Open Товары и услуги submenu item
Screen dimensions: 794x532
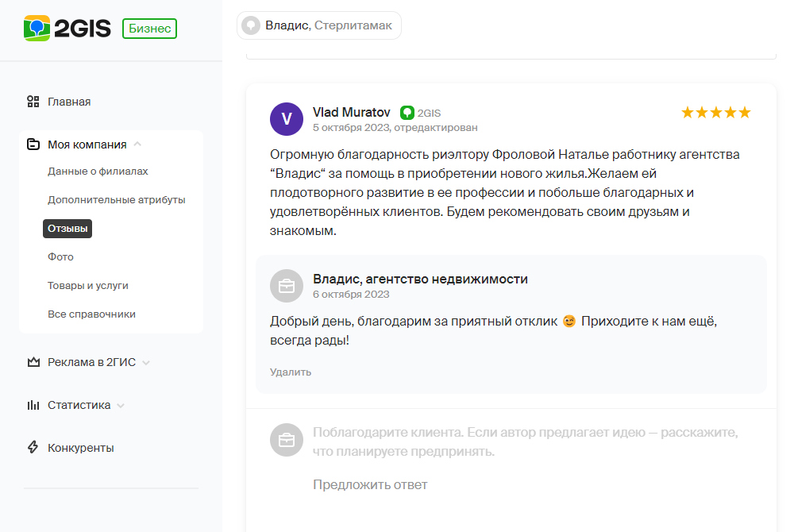tap(88, 286)
